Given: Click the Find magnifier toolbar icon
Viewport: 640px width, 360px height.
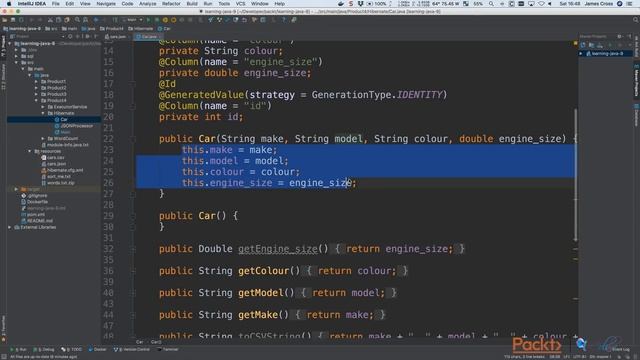Looking at the screenshot, I should tap(77, 20).
